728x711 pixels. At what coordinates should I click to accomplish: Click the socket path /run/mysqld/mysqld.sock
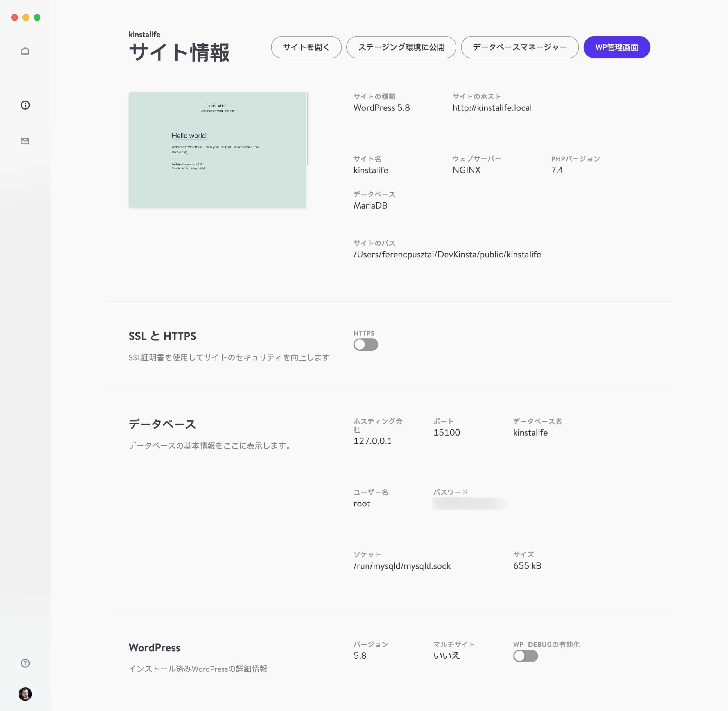[x=402, y=566]
